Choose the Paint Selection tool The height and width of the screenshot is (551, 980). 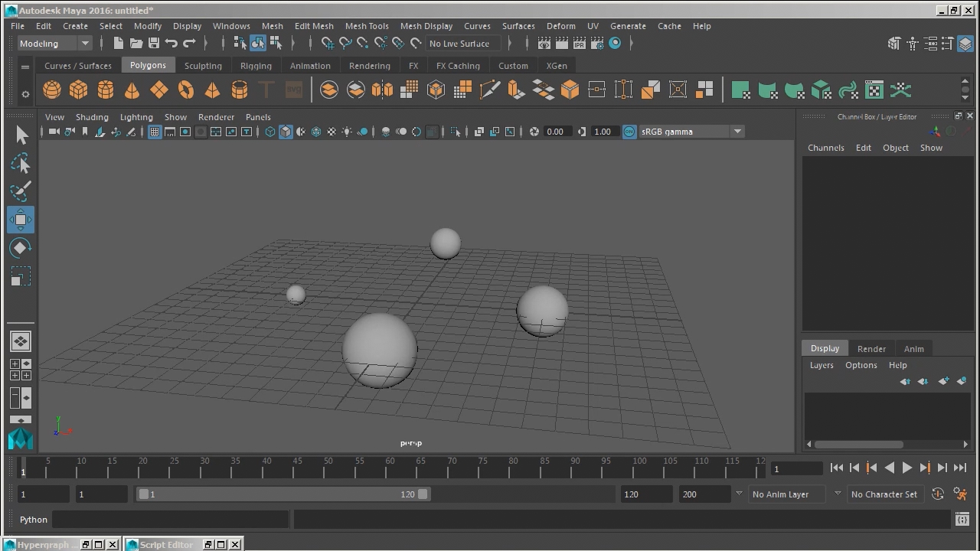click(x=21, y=191)
